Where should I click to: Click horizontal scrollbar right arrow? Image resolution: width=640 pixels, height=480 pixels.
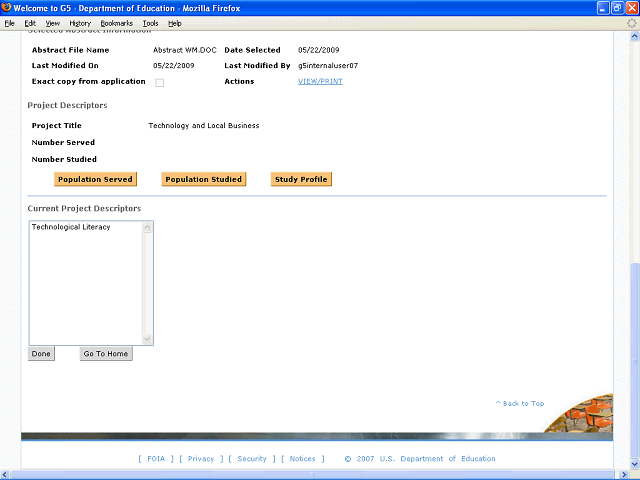click(624, 475)
